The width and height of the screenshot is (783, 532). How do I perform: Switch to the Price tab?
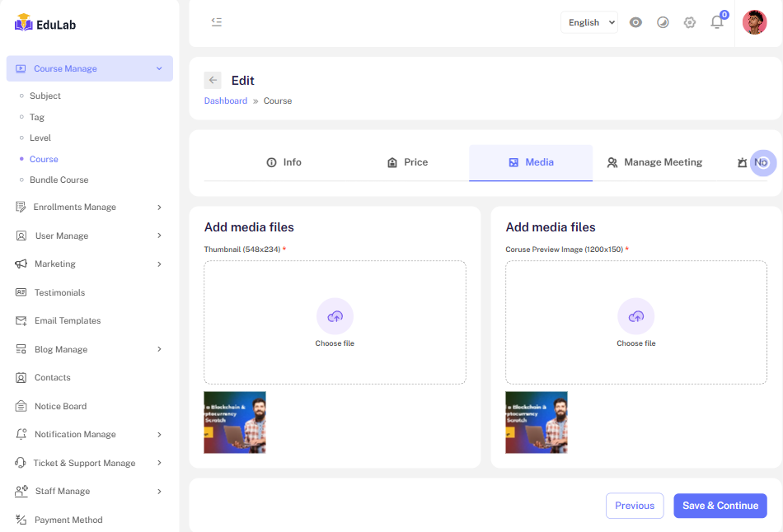pyautogui.click(x=407, y=162)
